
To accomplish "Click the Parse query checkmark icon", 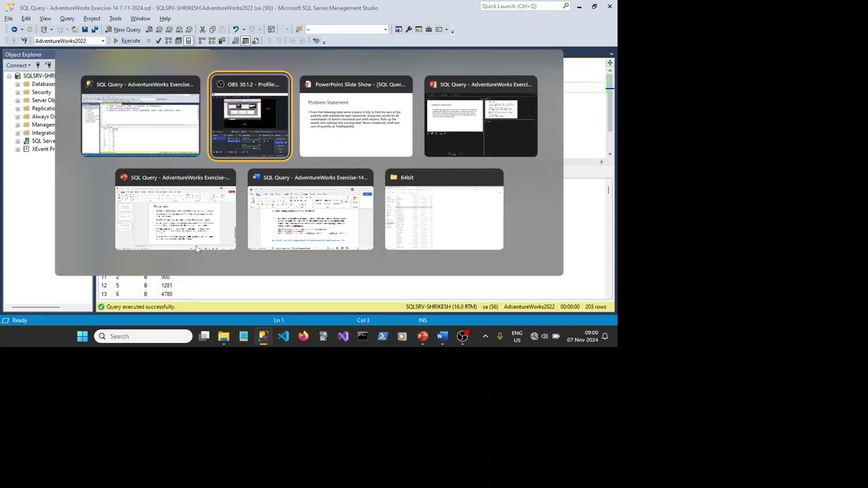I will pos(159,41).
